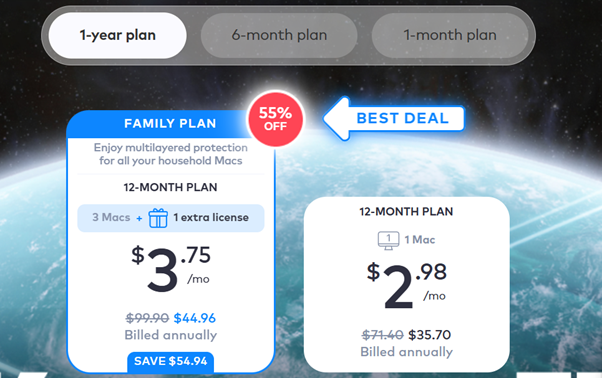This screenshot has width=602, height=378.
Task: Click the discounted $44.96 price text
Action: pyautogui.click(x=195, y=318)
